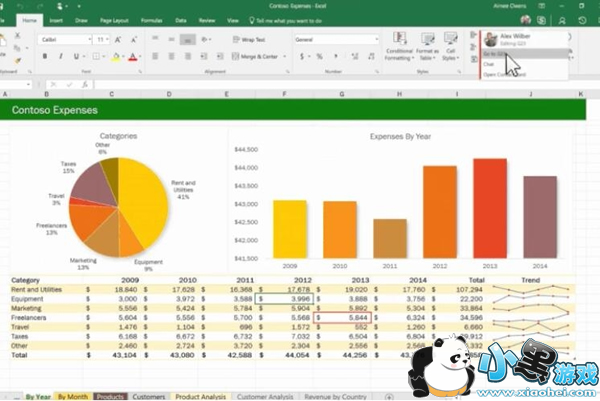Screen dimensions: 600x401
Task: Select the Freelancers 2013 cell 5,844
Action: 342,318
